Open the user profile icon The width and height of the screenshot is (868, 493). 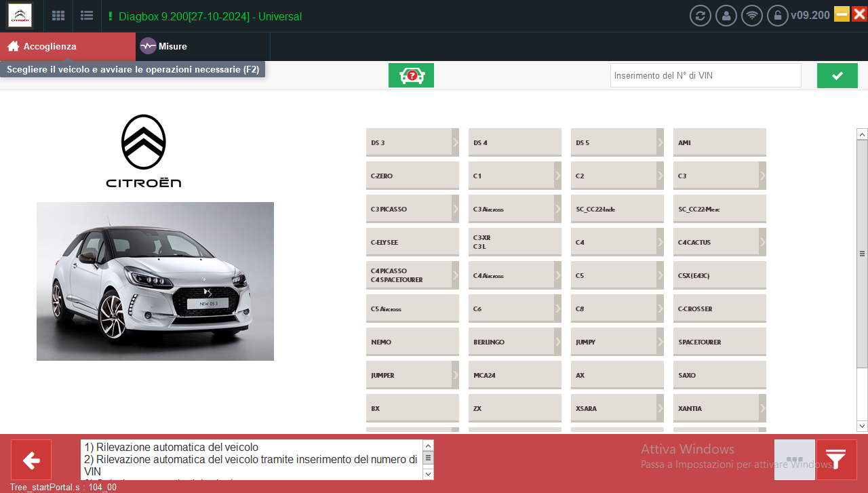point(726,16)
